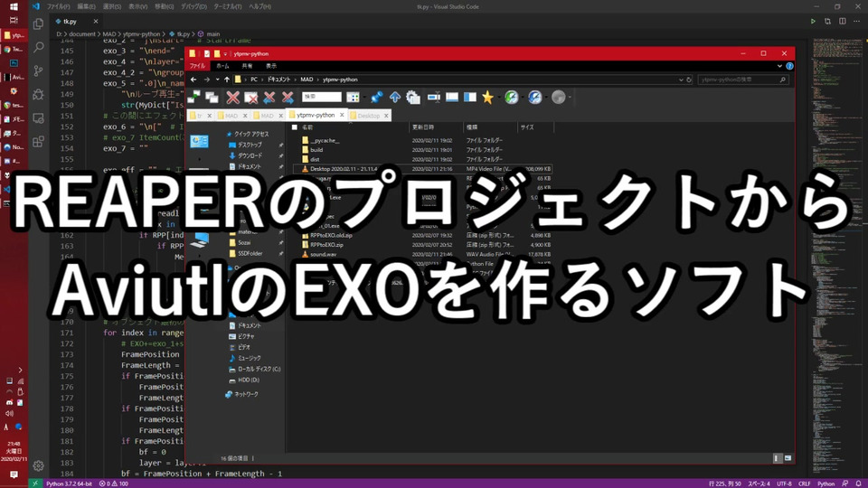
Task: Click the UTF-8 encoding in status bar
Action: coord(784,483)
